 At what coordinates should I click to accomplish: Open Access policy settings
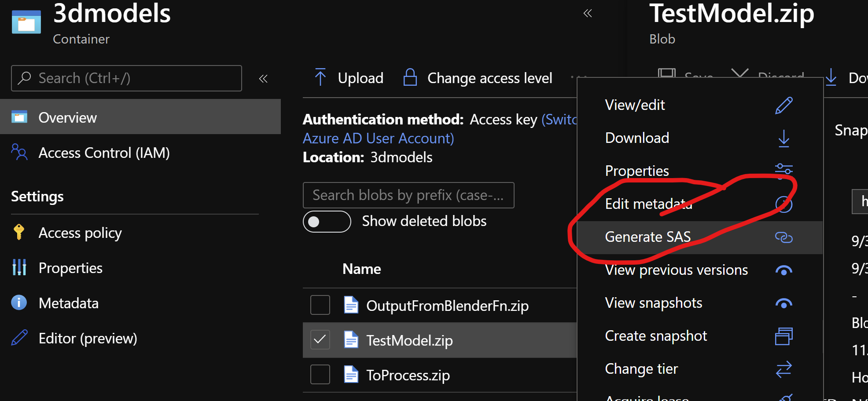(80, 233)
